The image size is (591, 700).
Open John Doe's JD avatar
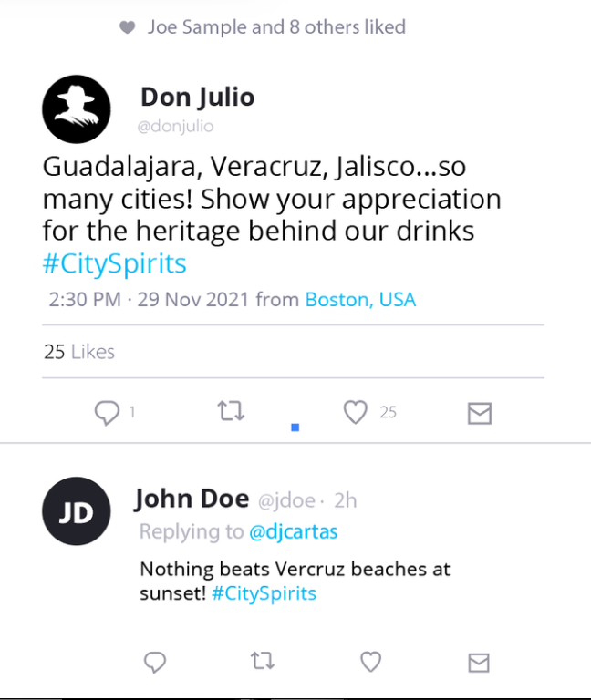tap(77, 512)
